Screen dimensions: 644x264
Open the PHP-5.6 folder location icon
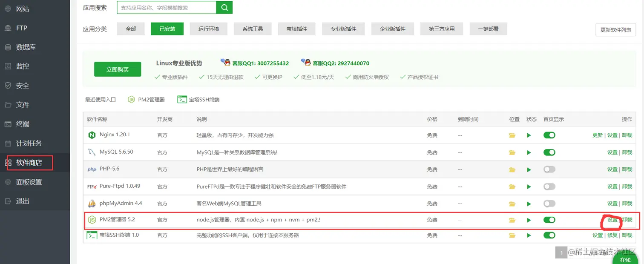[x=512, y=169]
